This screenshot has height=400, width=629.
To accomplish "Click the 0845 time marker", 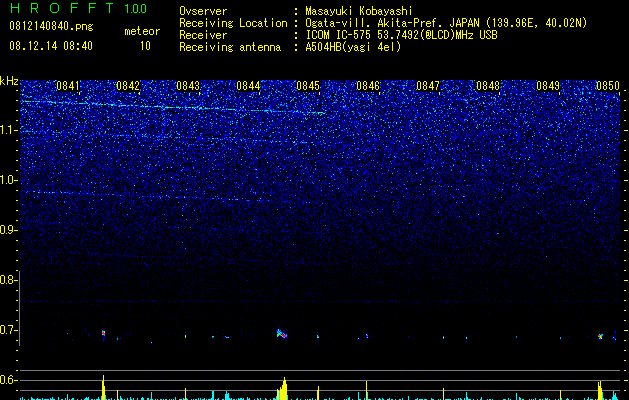I will click(x=308, y=86).
